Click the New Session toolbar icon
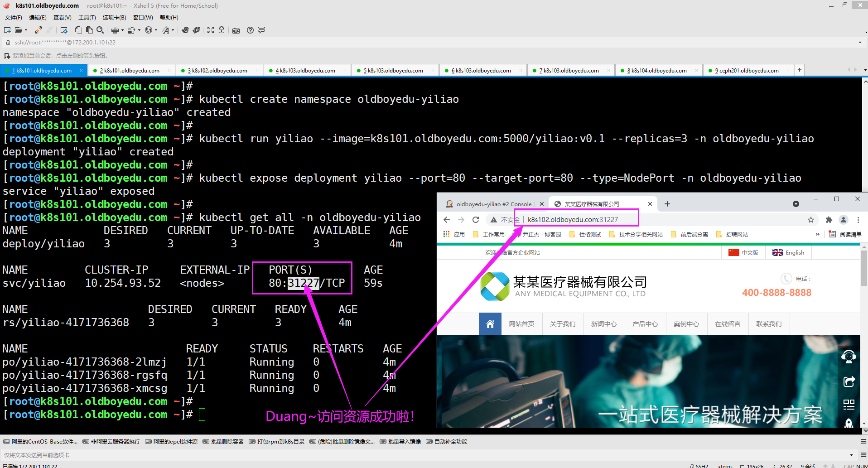The width and height of the screenshot is (868, 468). 7,30
